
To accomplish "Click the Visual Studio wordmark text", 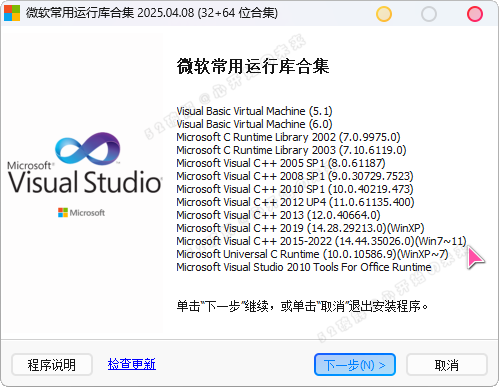I will click(x=85, y=182).
